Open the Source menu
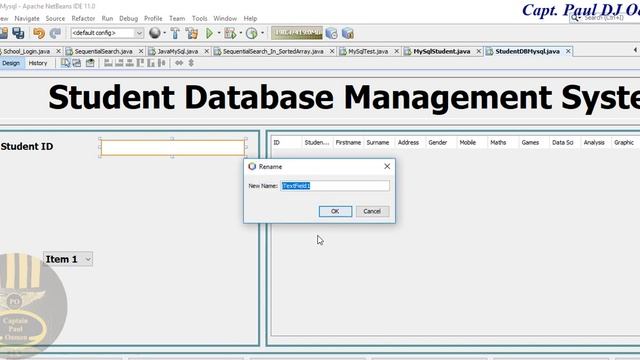The image size is (640, 360). 55,18
